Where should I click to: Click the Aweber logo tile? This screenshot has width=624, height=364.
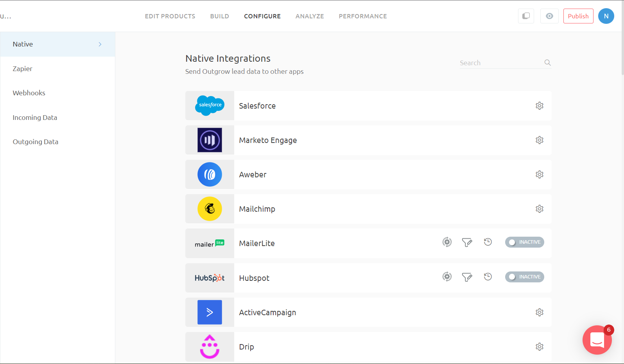coord(210,175)
